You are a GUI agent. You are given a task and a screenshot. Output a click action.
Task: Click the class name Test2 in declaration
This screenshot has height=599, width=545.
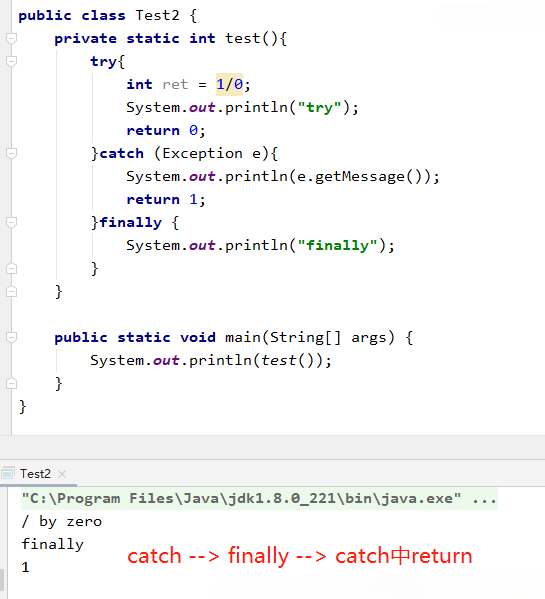click(157, 15)
